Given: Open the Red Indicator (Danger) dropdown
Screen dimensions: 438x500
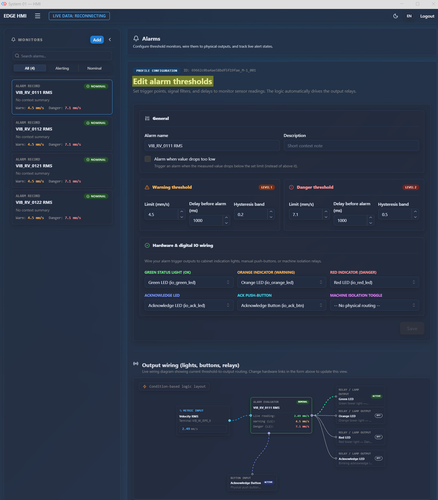Looking at the screenshot, I should pos(374,282).
